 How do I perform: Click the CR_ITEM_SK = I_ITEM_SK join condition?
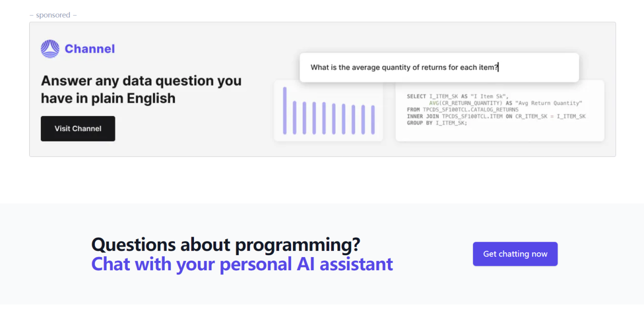[x=550, y=117]
